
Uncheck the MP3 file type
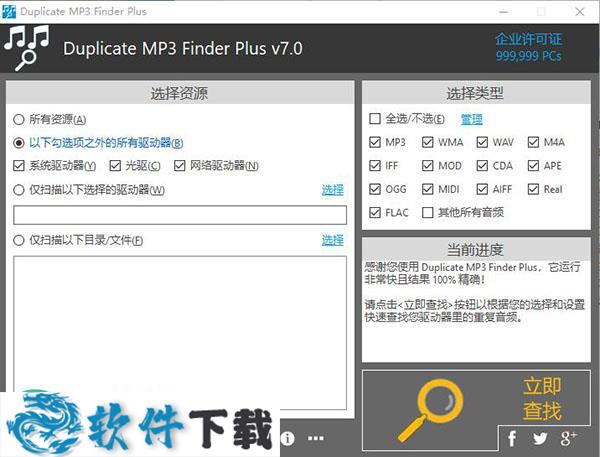pyautogui.click(x=375, y=142)
